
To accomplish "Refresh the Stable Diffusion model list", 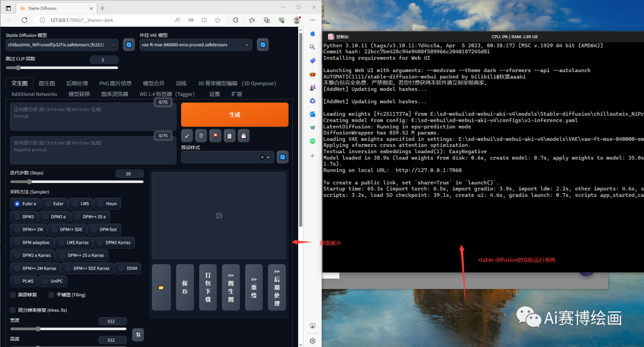I will [129, 45].
